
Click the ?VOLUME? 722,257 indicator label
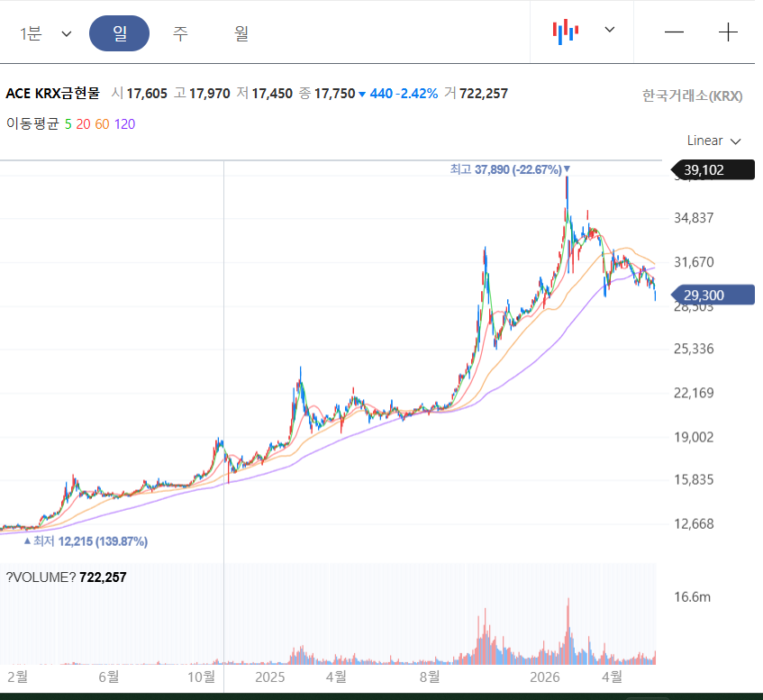coord(66,577)
